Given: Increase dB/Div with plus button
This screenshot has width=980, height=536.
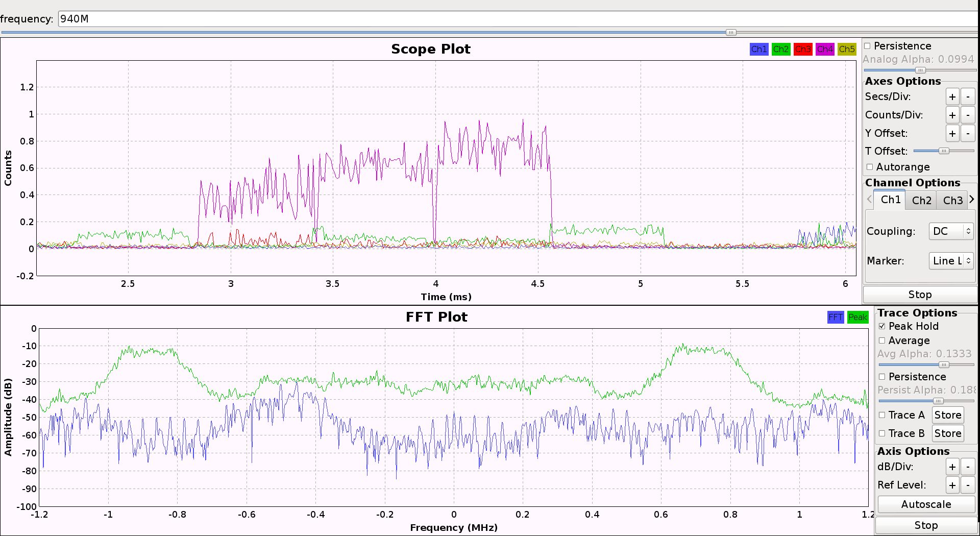Looking at the screenshot, I should click(x=952, y=467).
